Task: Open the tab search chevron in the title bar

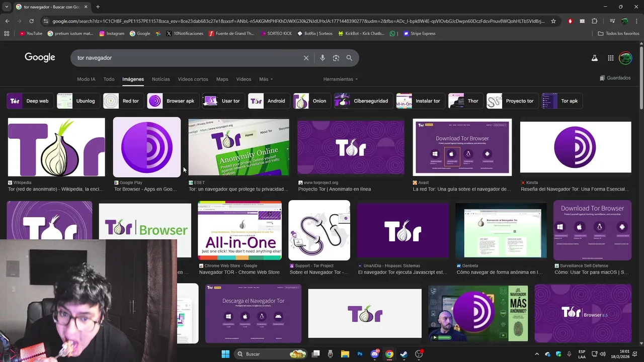Action: 6,7
